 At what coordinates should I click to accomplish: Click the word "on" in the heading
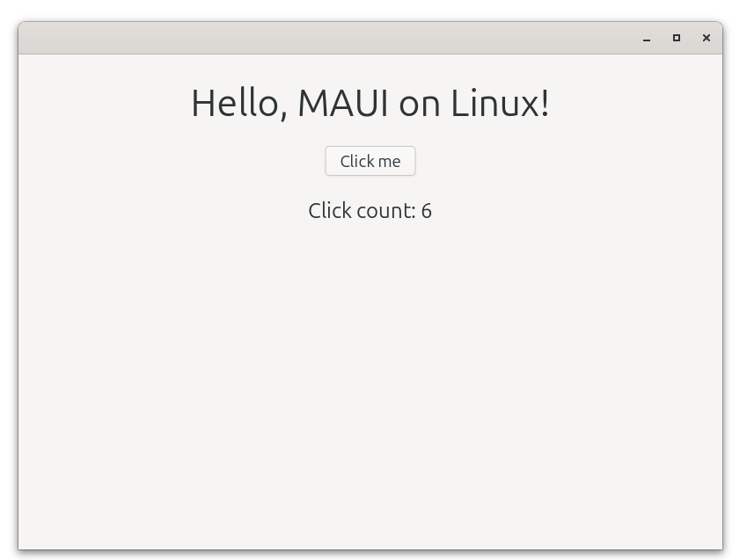[420, 104]
